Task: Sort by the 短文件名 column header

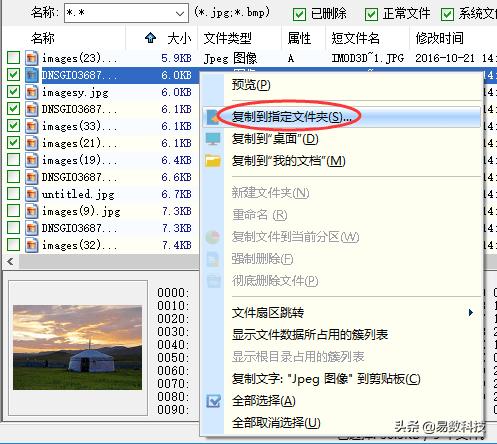Action: click(x=355, y=38)
